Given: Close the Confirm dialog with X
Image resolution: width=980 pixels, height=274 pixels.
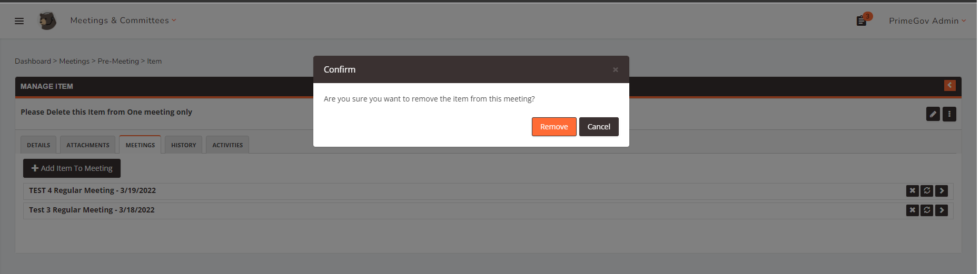Looking at the screenshot, I should coord(615,70).
